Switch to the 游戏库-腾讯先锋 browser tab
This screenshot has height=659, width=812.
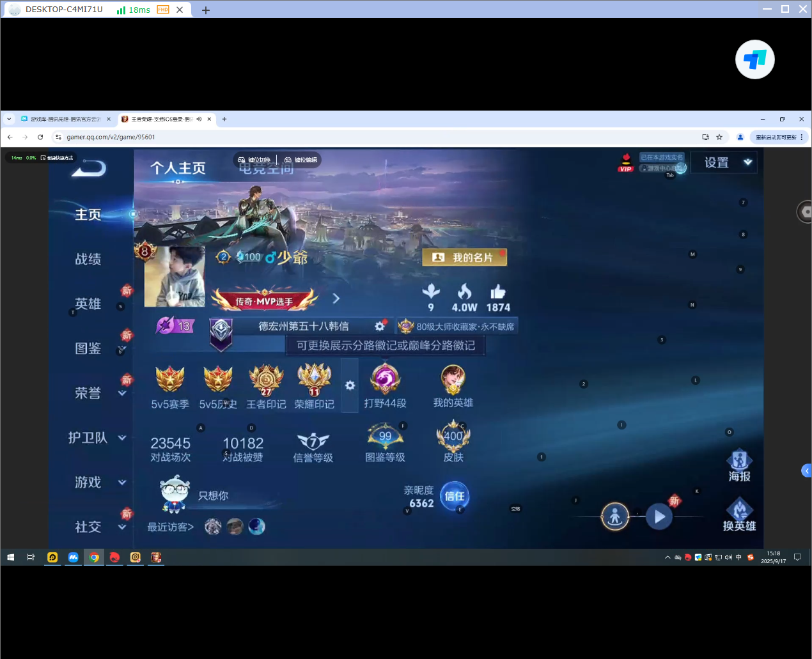pyautogui.click(x=66, y=119)
